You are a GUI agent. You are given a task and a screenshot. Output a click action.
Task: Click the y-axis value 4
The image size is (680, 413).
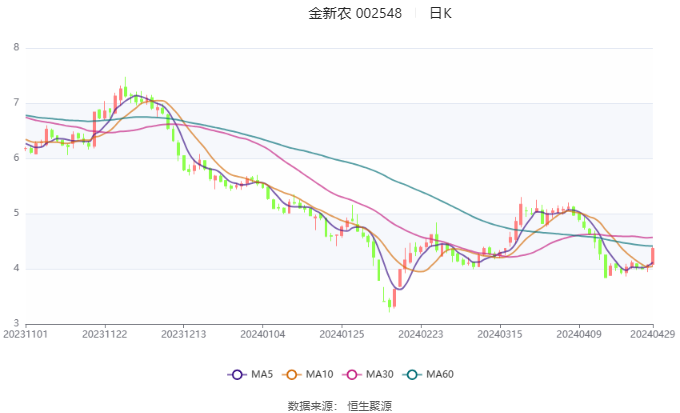click(16, 268)
